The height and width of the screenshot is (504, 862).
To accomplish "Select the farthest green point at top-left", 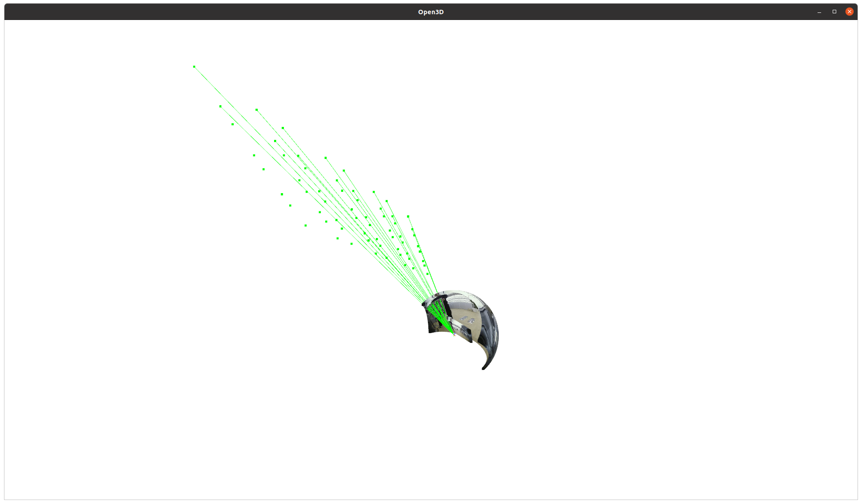I will pyautogui.click(x=194, y=67).
